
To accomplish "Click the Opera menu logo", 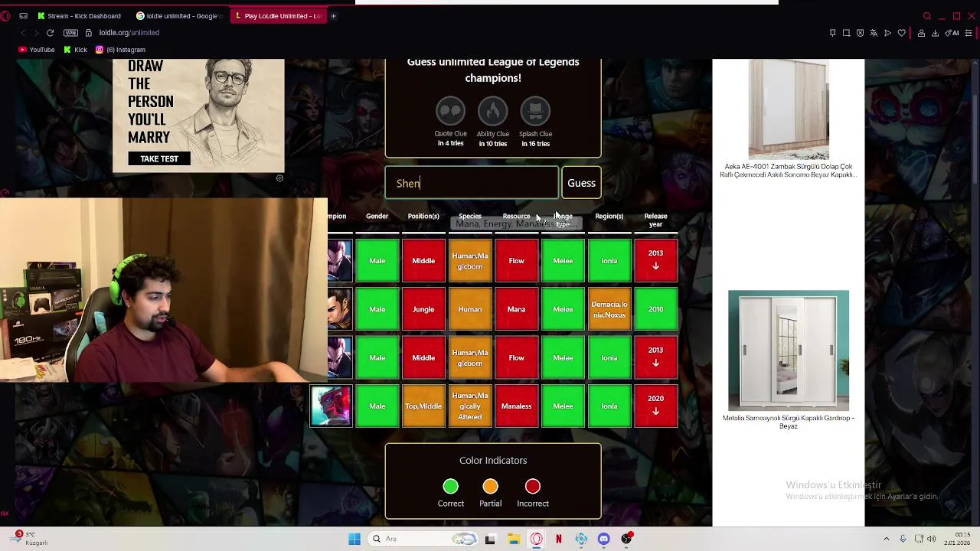I will tap(5, 16).
